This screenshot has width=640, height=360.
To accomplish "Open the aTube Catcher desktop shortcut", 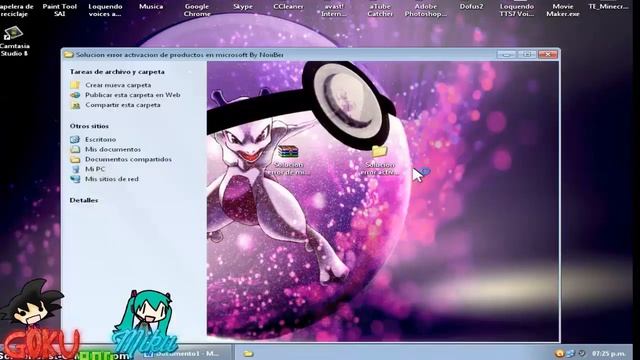I will pyautogui.click(x=380, y=10).
